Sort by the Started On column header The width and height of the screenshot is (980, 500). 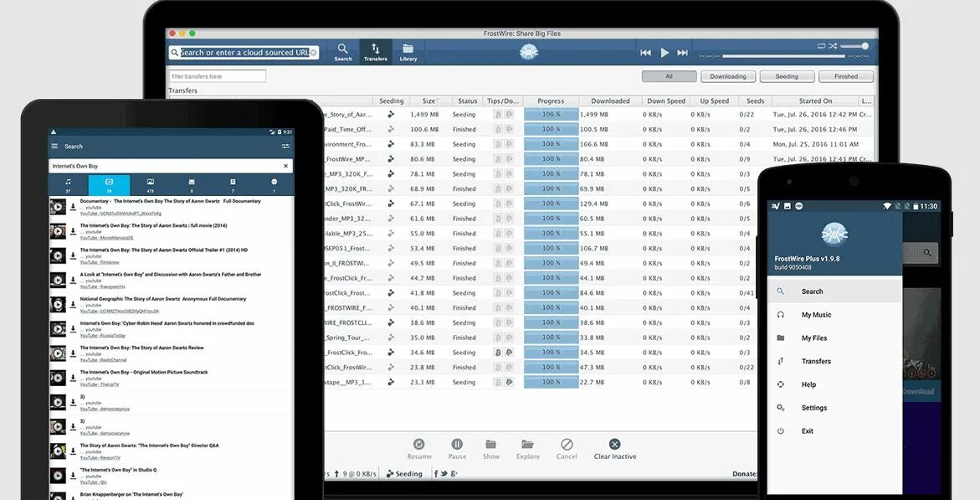815,101
